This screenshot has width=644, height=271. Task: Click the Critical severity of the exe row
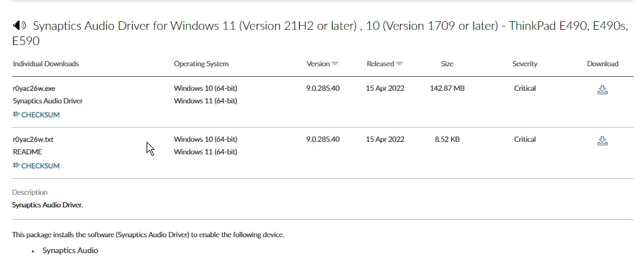pos(525,88)
